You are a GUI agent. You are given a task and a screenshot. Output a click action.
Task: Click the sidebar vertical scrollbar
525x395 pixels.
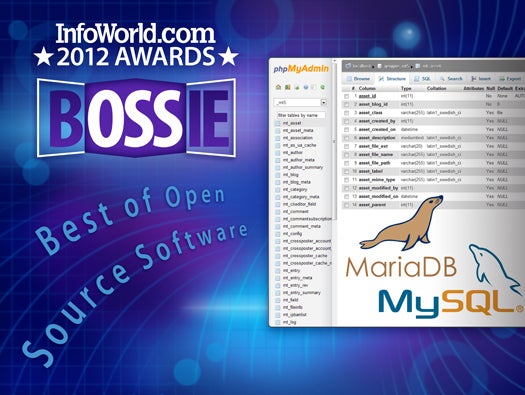pos(334,141)
